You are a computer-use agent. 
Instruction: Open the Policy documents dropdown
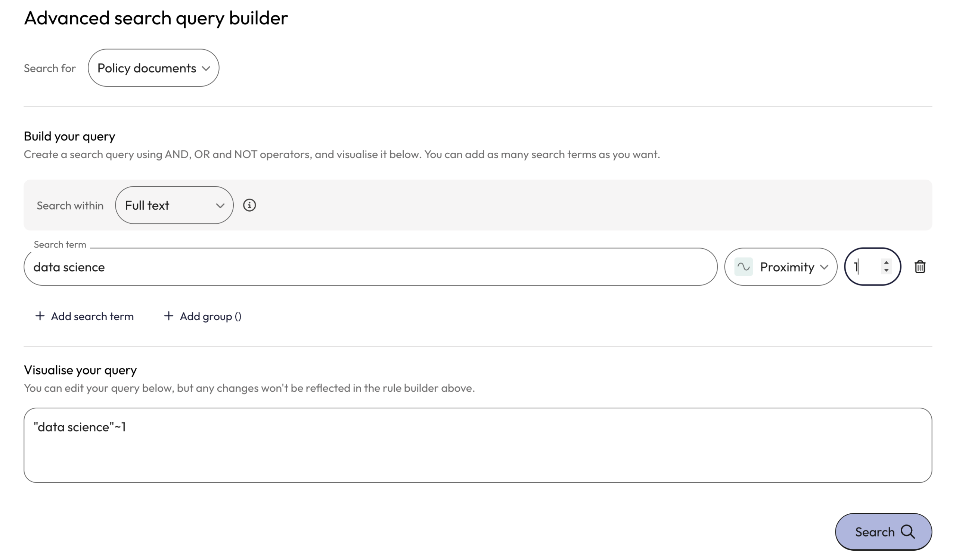pos(153,68)
